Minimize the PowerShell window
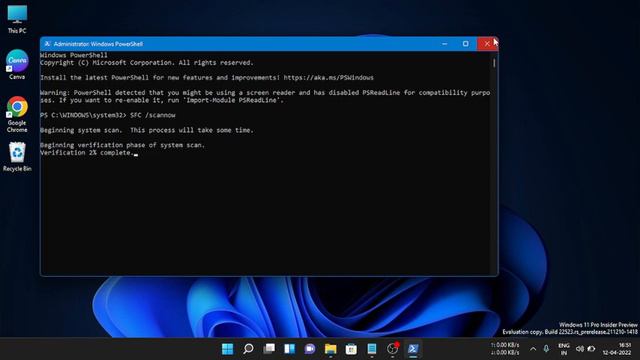640x360 pixels. tap(444, 44)
